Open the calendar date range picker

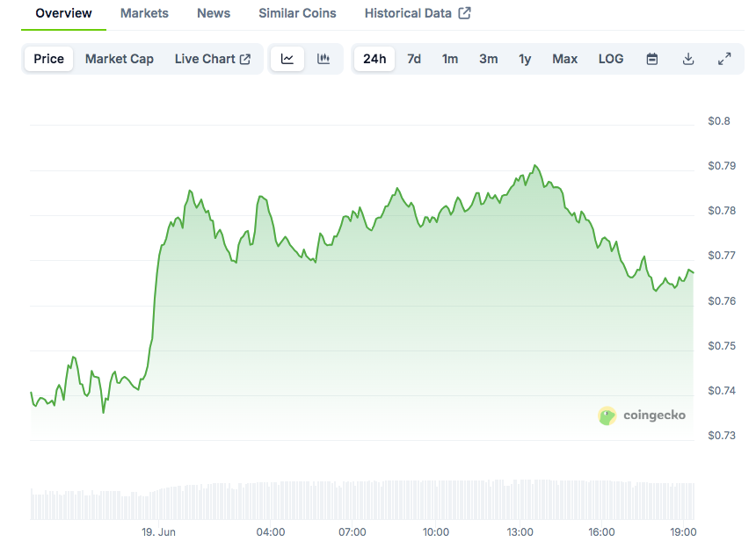pyautogui.click(x=652, y=59)
